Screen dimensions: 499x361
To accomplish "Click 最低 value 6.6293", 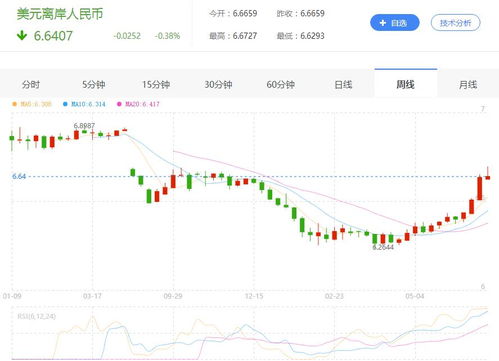I will pos(312,36).
